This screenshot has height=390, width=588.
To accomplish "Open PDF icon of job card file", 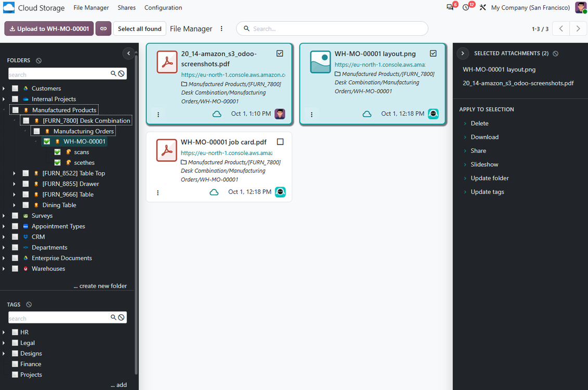I will pyautogui.click(x=167, y=150).
